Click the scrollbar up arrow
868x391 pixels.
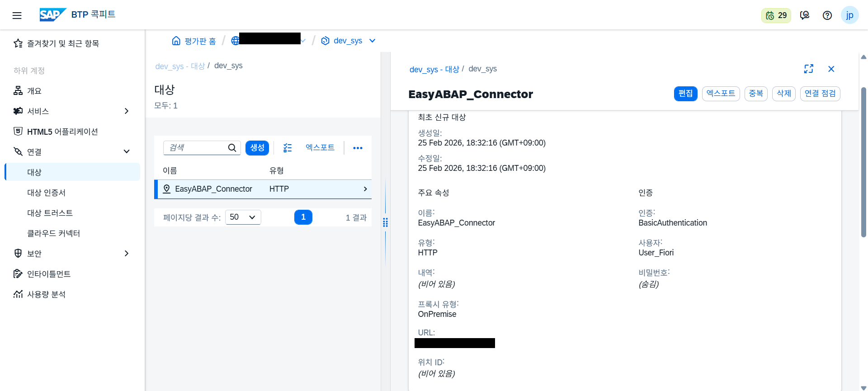click(863, 57)
